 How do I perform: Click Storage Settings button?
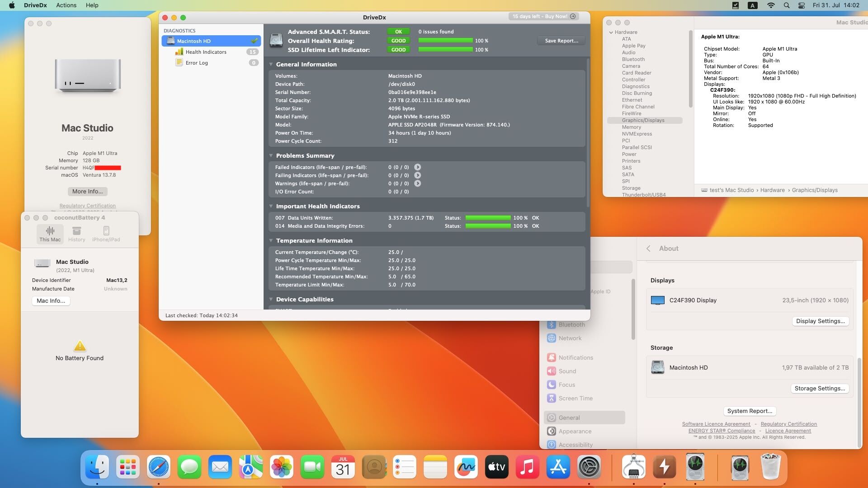click(x=819, y=389)
